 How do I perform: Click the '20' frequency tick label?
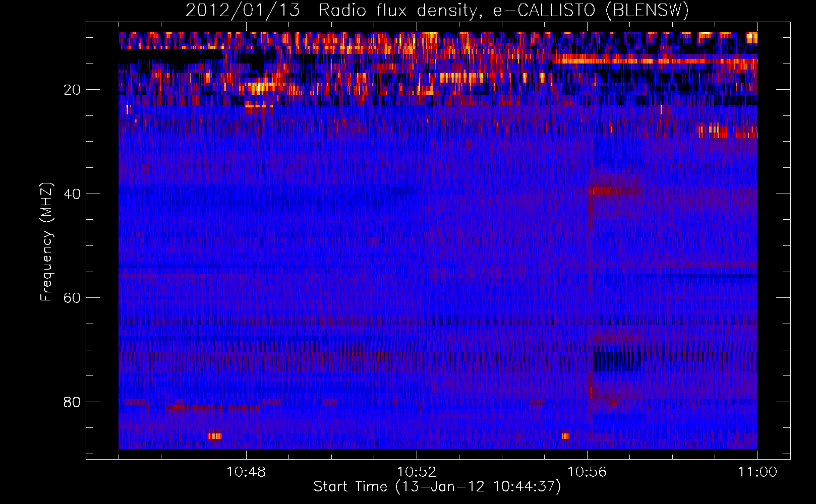point(72,90)
